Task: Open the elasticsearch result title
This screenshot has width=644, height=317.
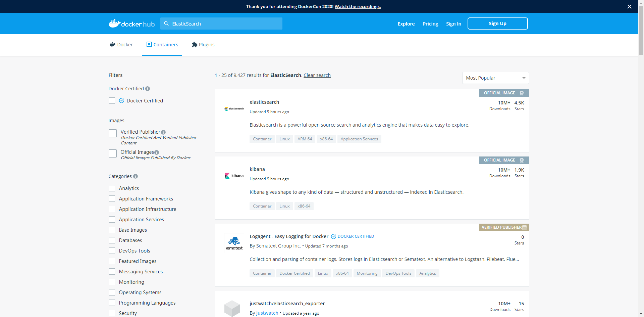Action: coord(264,102)
